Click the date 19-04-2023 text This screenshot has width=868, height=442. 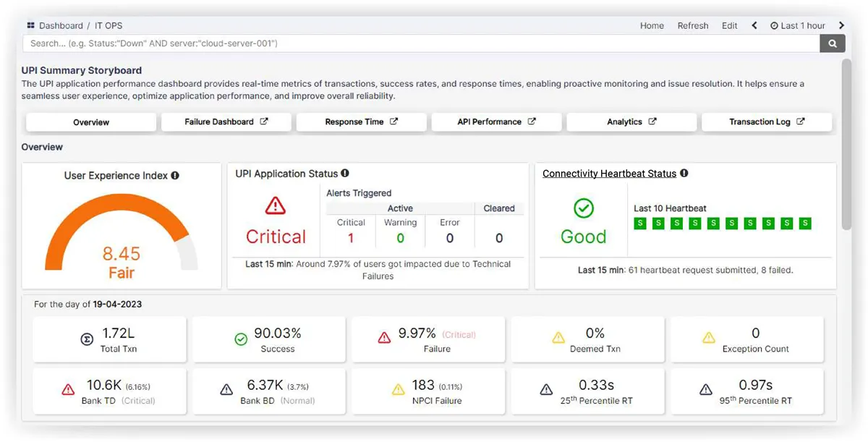[x=117, y=305]
